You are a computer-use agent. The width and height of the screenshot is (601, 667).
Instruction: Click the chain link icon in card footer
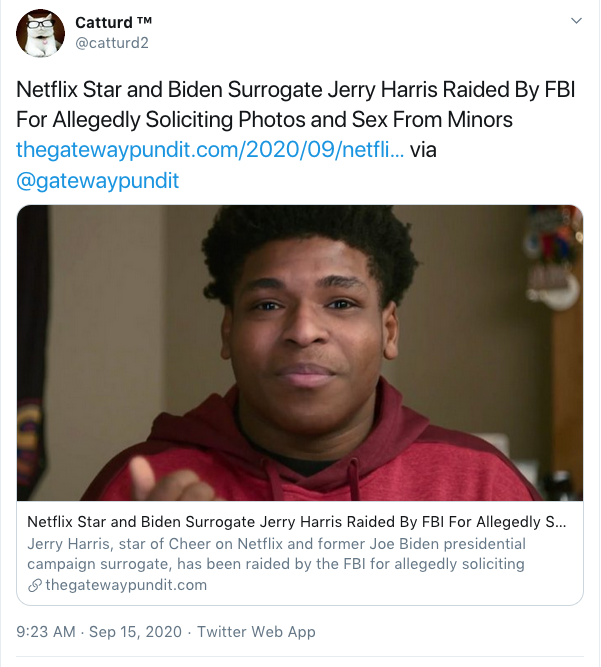coord(35,585)
